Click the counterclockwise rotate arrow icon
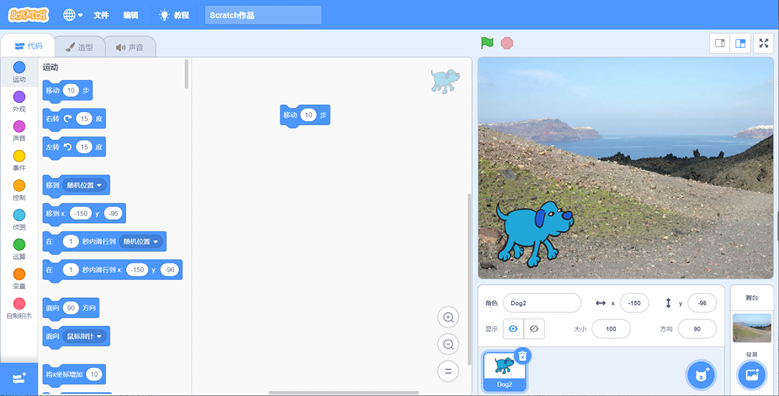 click(68, 147)
